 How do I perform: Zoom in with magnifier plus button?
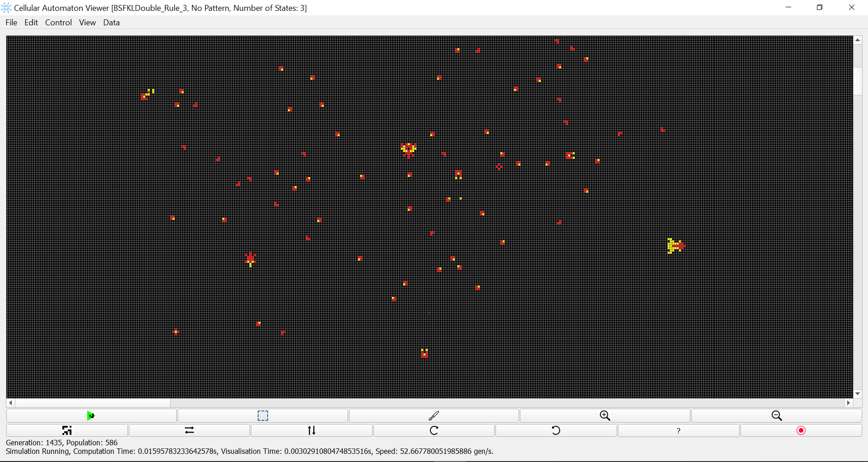click(605, 415)
